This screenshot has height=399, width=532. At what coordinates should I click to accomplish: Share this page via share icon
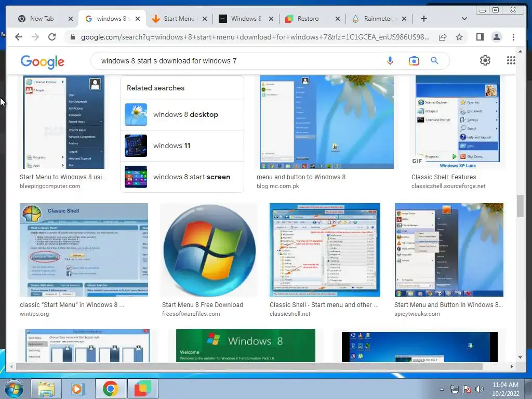click(443, 37)
